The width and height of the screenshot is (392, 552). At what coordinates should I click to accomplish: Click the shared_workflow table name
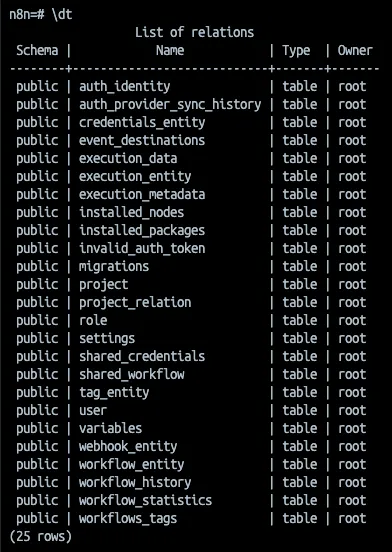pyautogui.click(x=132, y=374)
